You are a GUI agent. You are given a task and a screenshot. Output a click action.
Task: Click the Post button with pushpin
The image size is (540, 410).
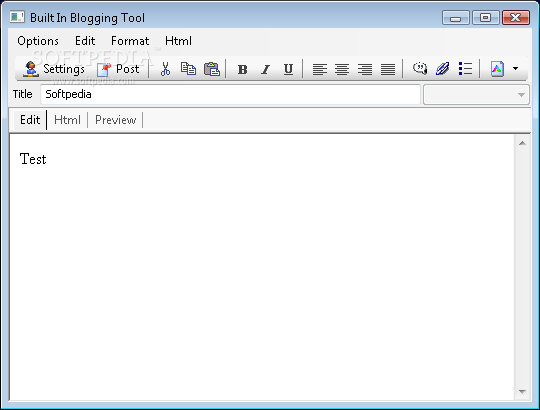pyautogui.click(x=118, y=69)
